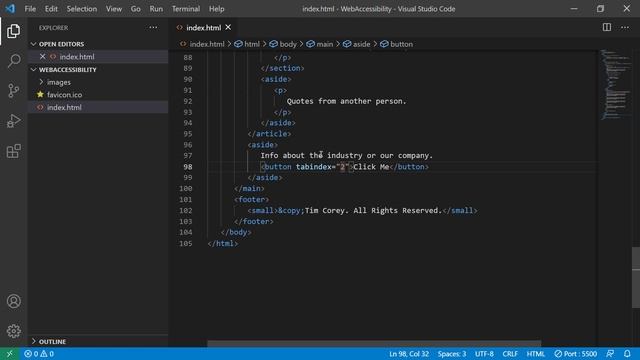Open the Help menu
The image size is (640, 360).
(x=217, y=9)
